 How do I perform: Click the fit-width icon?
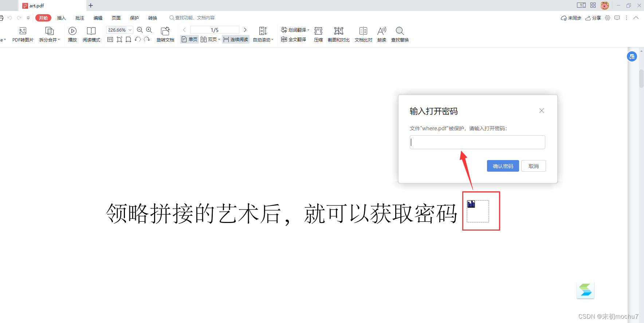128,39
